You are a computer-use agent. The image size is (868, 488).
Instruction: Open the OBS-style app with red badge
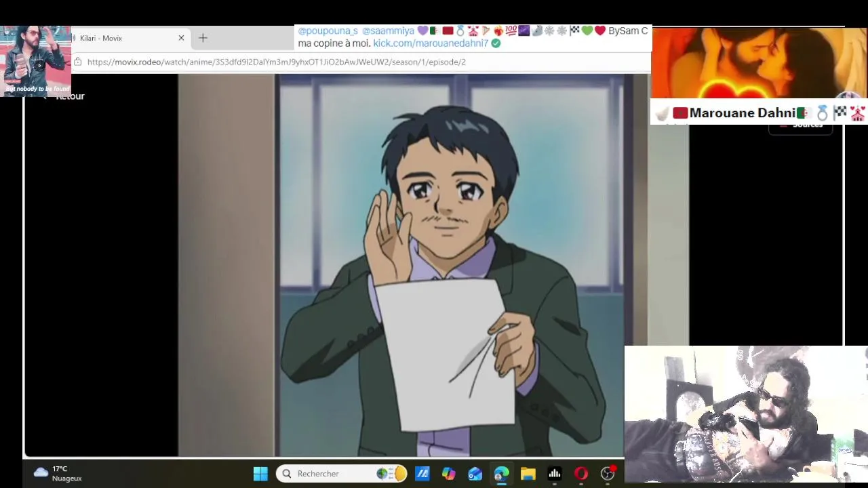pyautogui.click(x=608, y=473)
